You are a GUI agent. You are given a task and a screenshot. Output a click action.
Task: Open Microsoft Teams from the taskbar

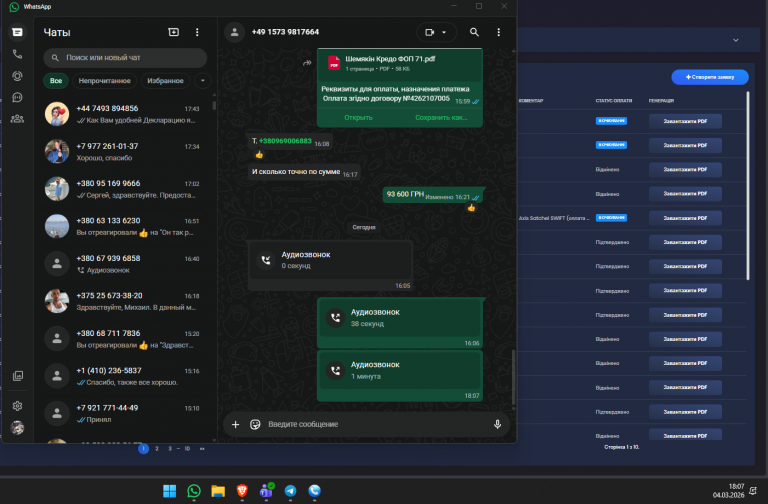(266, 491)
